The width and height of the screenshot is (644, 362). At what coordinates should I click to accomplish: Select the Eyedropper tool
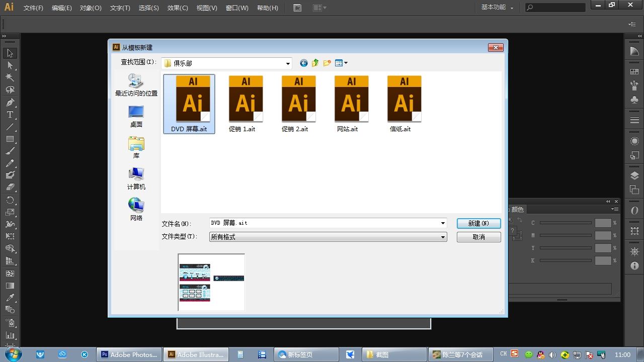point(10,297)
